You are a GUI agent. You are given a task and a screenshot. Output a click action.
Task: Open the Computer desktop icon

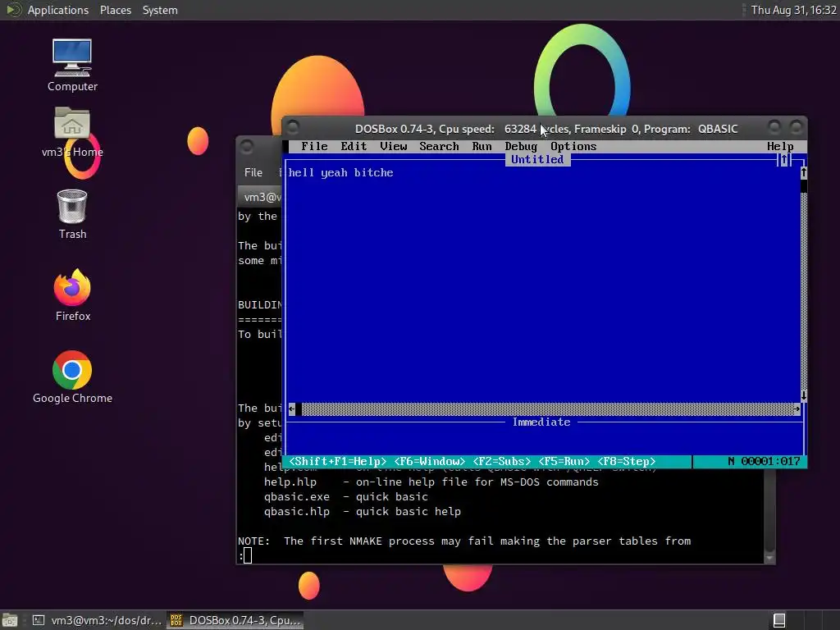(x=72, y=65)
